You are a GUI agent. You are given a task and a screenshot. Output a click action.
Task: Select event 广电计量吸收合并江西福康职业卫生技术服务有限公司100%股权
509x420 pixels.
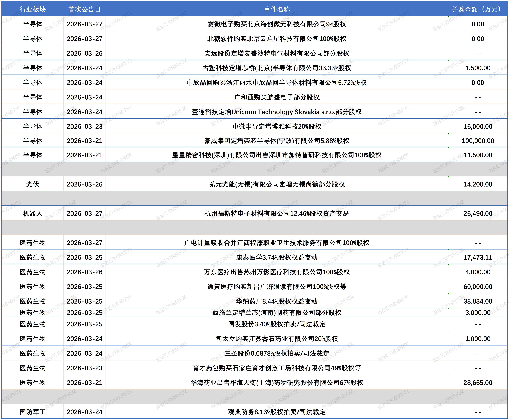click(x=277, y=243)
